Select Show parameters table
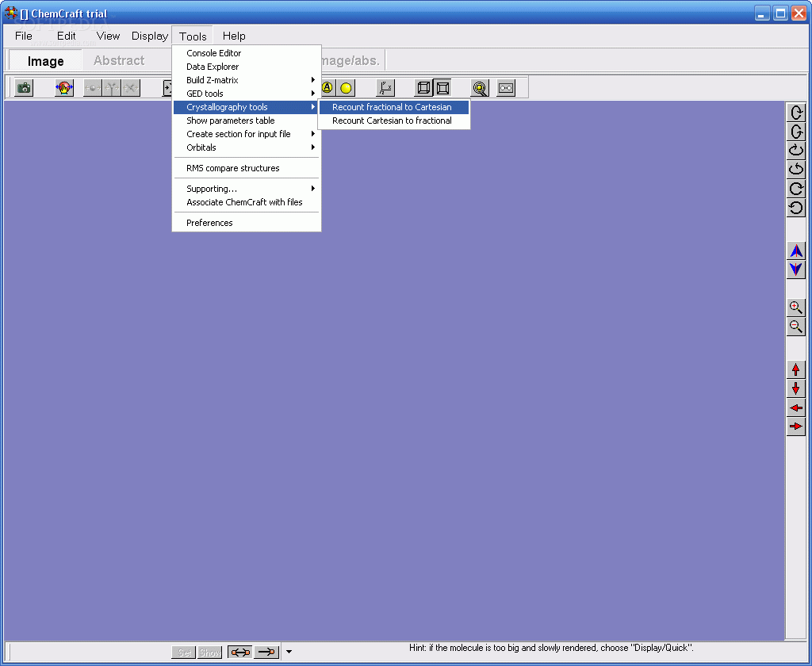The height and width of the screenshot is (666, 812). pyautogui.click(x=247, y=121)
